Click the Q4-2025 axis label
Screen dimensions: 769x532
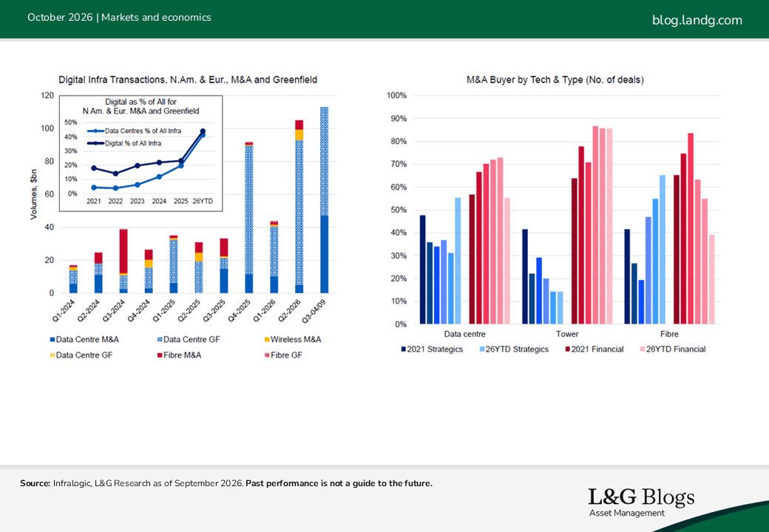240,310
